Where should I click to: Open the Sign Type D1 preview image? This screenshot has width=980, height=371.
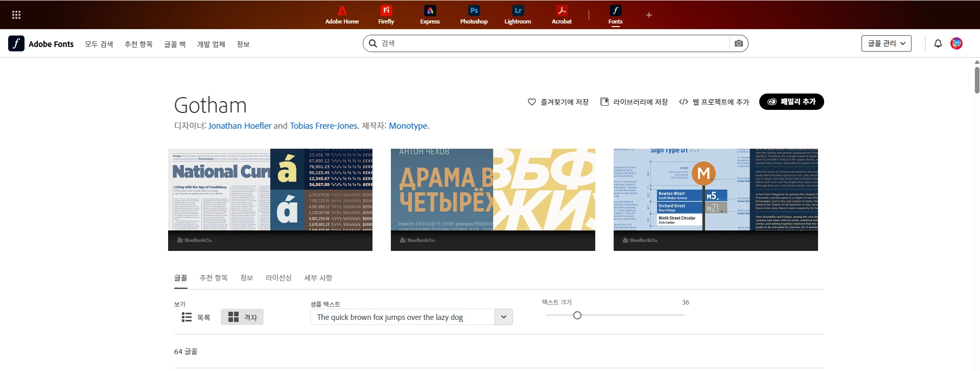[x=716, y=200]
